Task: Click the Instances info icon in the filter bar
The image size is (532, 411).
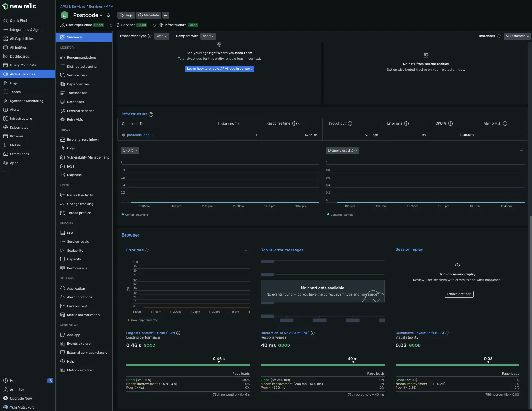Action: (x=499, y=36)
